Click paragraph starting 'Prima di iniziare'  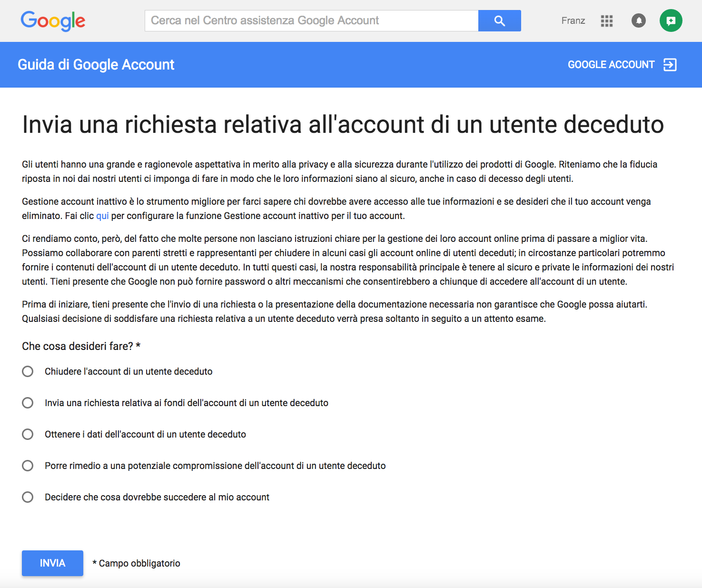pos(335,311)
